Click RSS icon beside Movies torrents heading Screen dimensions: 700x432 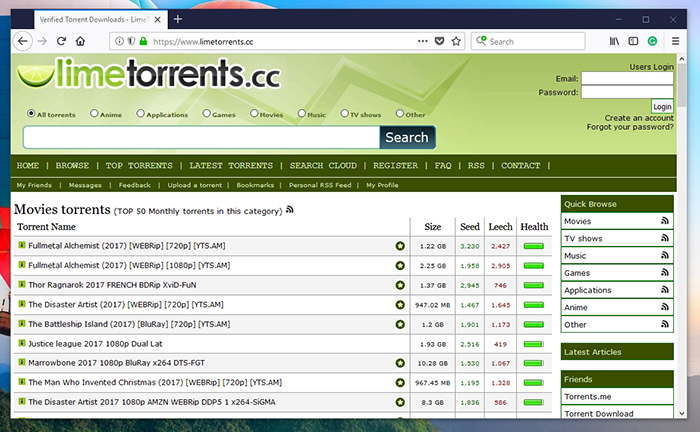point(290,210)
